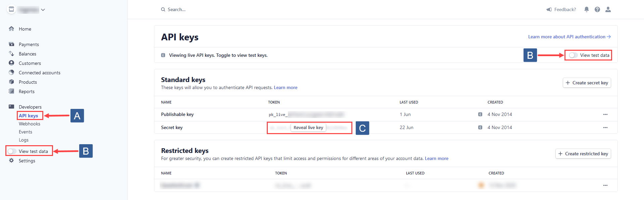Open Balances section

point(28,54)
